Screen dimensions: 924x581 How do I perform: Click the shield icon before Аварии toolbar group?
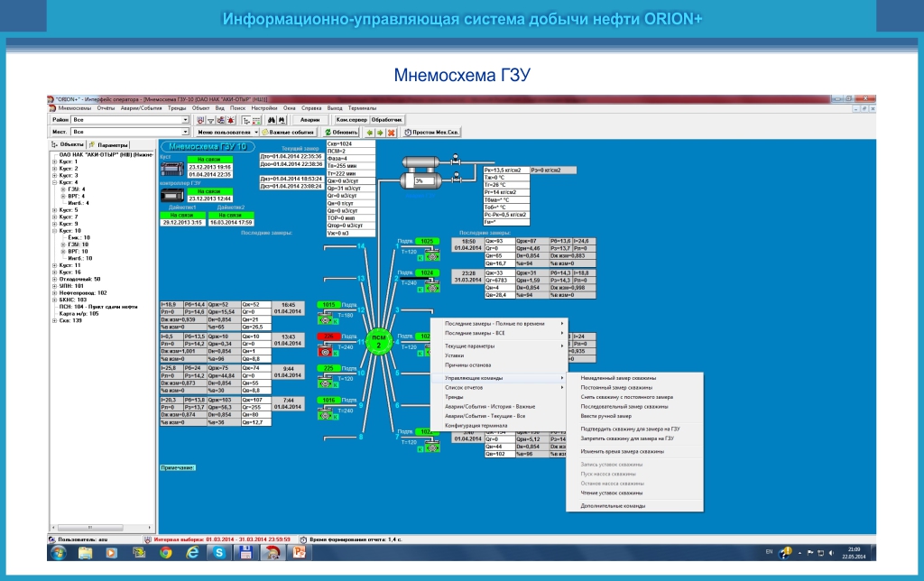click(200, 120)
